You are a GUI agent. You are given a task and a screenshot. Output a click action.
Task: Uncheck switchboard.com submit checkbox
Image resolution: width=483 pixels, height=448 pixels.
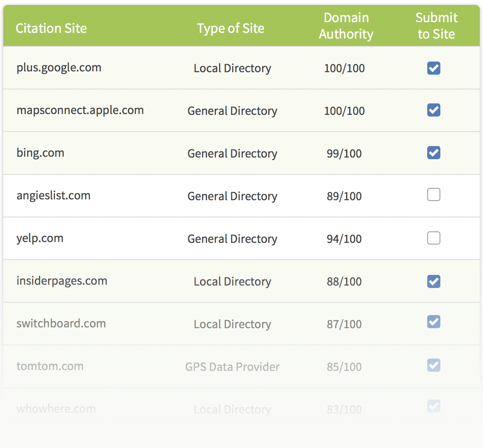click(433, 322)
